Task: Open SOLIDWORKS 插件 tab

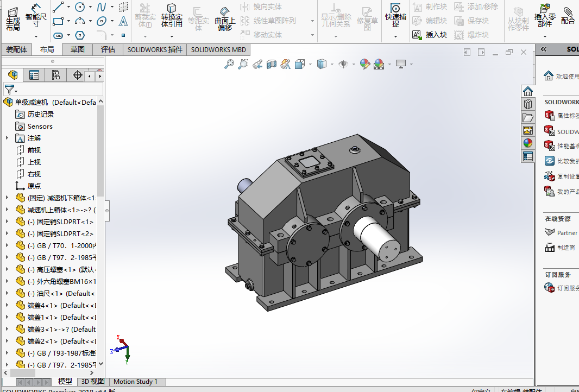Action: 155,49
